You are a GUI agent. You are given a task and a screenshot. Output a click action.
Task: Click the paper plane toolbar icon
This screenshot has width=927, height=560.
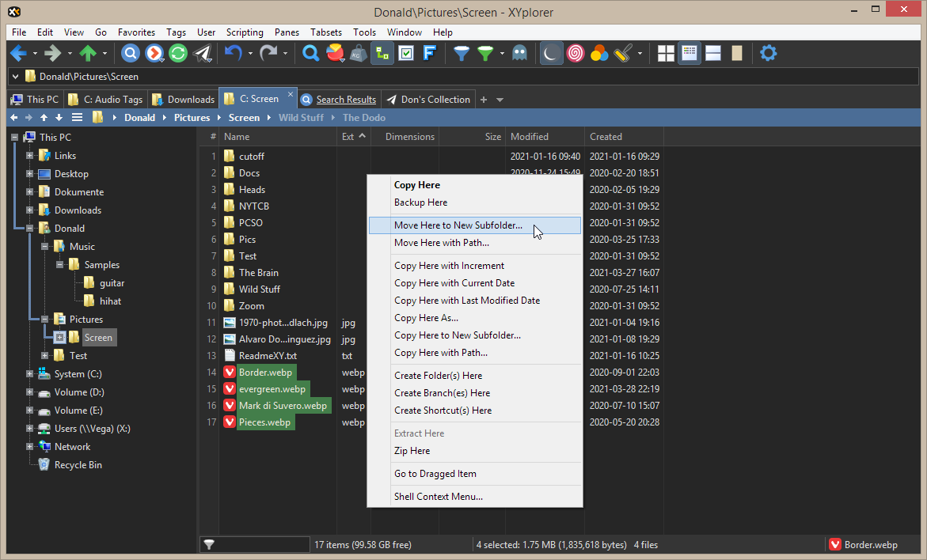click(x=203, y=53)
